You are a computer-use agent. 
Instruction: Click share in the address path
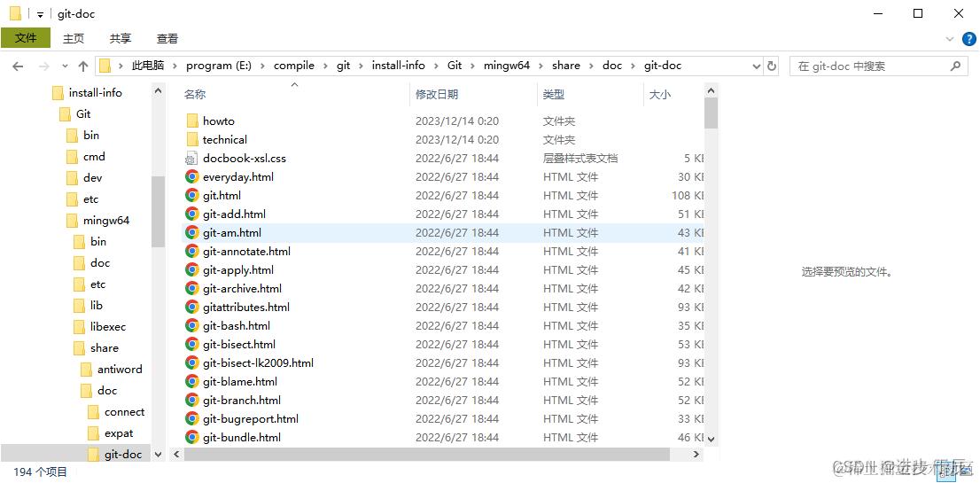pyautogui.click(x=566, y=66)
